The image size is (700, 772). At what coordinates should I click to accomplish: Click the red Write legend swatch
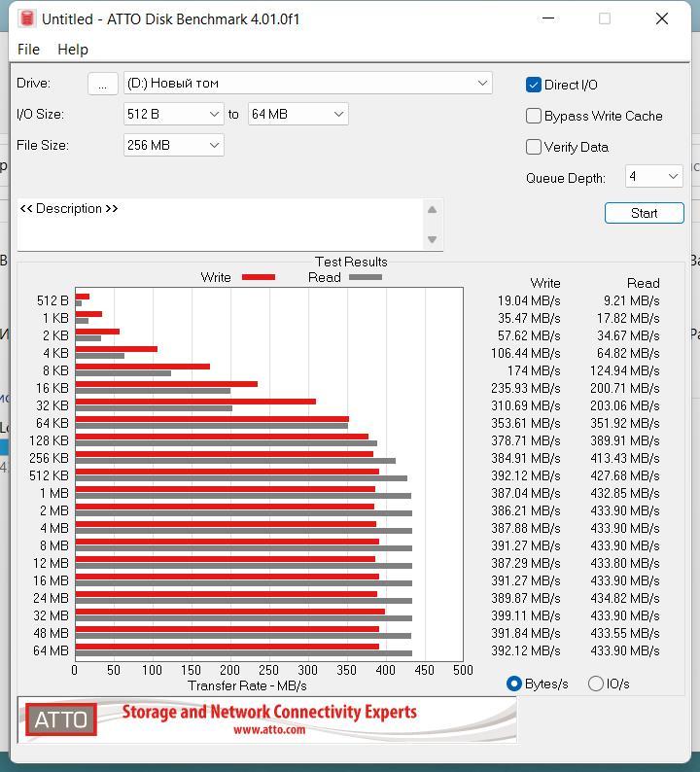coord(259,277)
